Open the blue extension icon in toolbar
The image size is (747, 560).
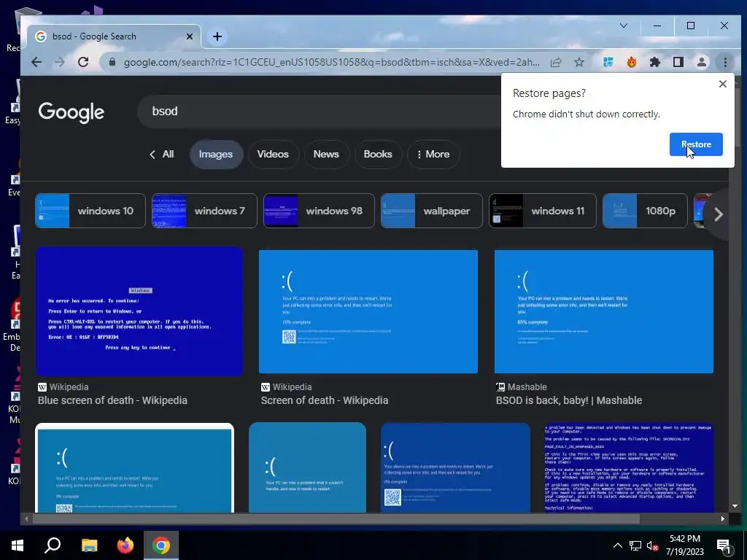pyautogui.click(x=608, y=63)
